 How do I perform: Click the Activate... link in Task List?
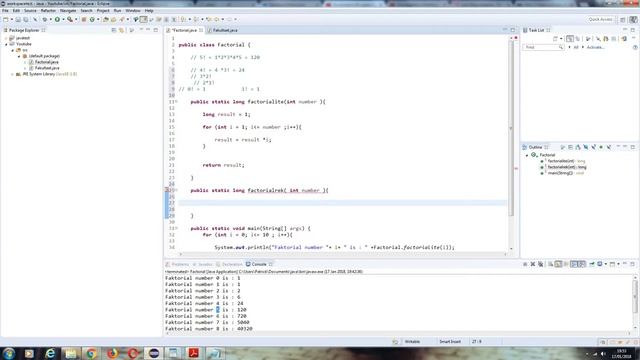tap(595, 47)
